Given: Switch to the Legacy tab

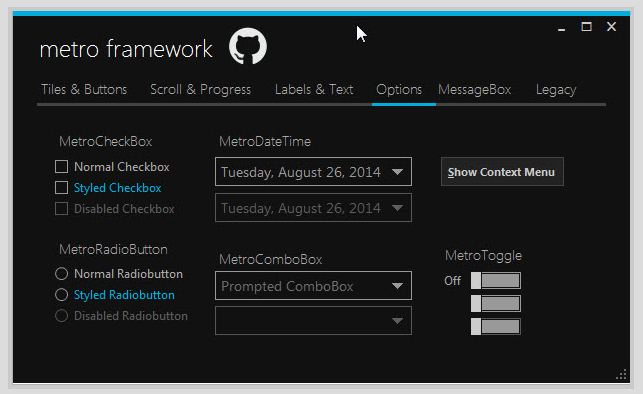Looking at the screenshot, I should [x=556, y=90].
